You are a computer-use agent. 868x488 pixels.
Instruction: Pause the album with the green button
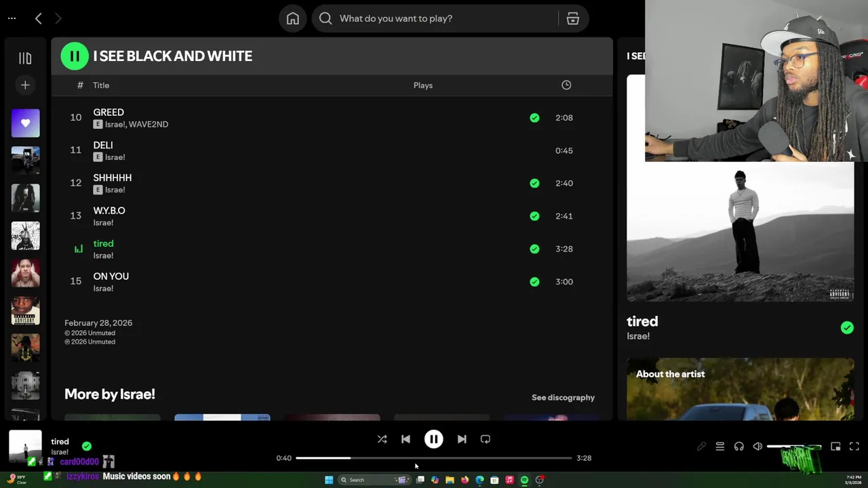click(x=75, y=56)
